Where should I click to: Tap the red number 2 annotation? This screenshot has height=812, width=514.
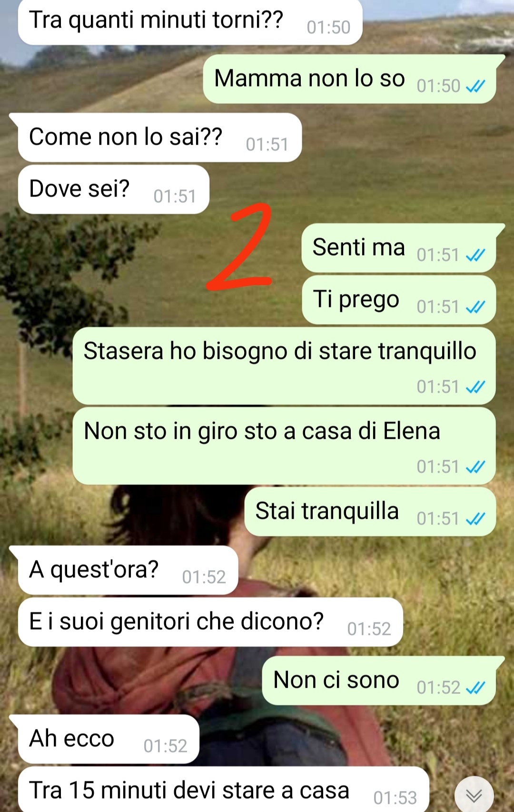(239, 246)
